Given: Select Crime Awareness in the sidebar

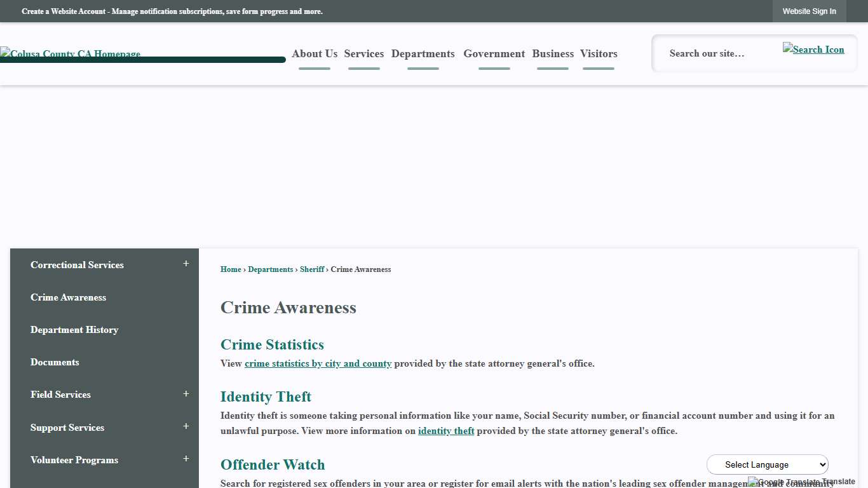Looking at the screenshot, I should pyautogui.click(x=68, y=297).
